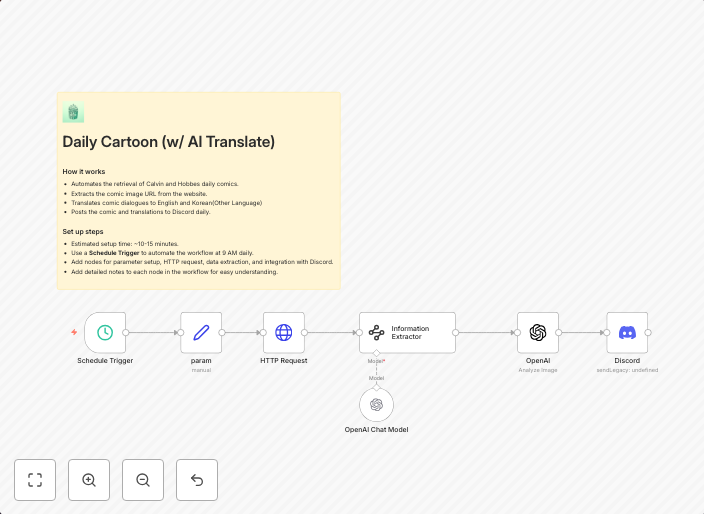
Task: Select the Discord node icon
Action: click(x=627, y=332)
